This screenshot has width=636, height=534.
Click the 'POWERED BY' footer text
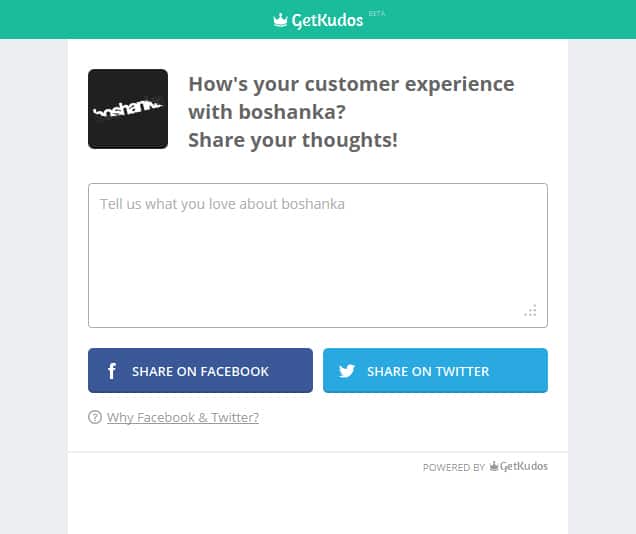[x=454, y=467]
